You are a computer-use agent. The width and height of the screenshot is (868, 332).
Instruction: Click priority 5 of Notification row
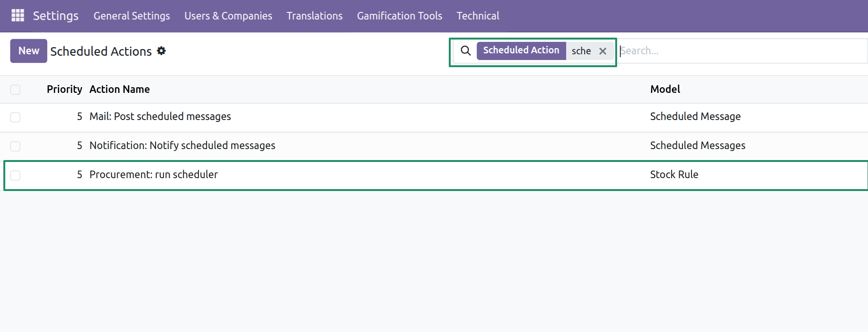pyautogui.click(x=80, y=145)
